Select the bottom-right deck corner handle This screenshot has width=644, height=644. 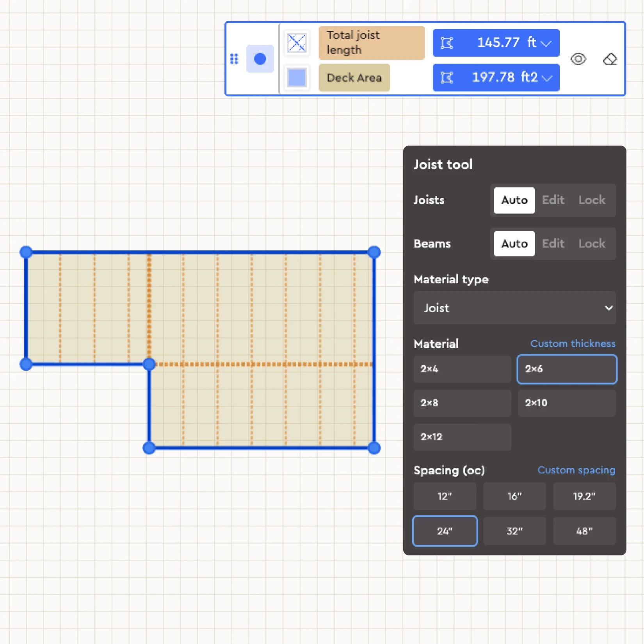pyautogui.click(x=374, y=448)
